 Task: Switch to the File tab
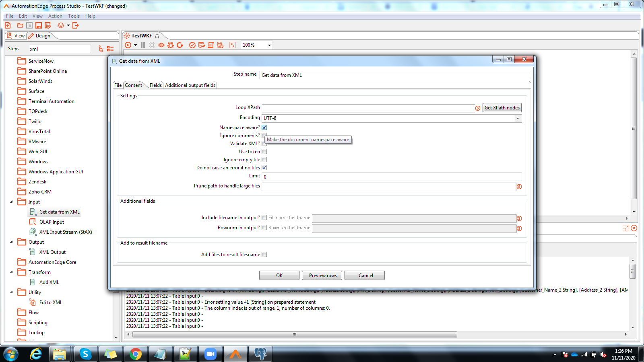click(118, 85)
